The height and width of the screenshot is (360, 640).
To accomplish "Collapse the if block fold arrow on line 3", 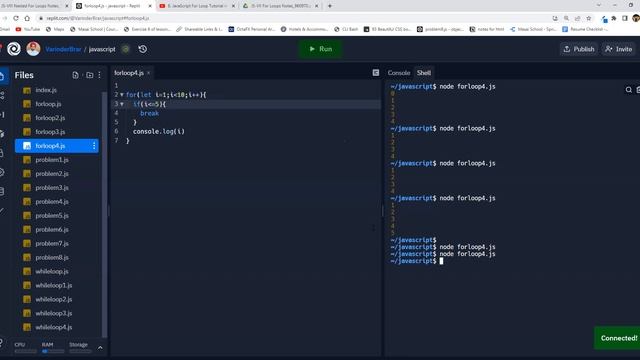I will [x=122, y=104].
